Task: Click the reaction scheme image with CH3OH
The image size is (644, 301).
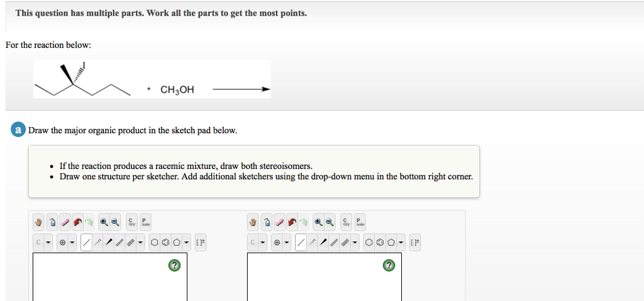Action: tap(152, 79)
